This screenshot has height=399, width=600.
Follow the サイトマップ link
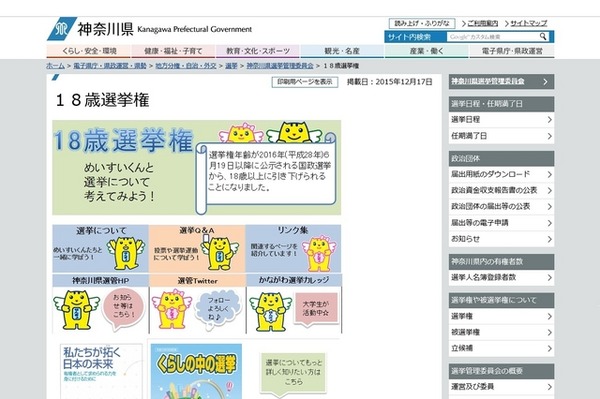point(529,23)
